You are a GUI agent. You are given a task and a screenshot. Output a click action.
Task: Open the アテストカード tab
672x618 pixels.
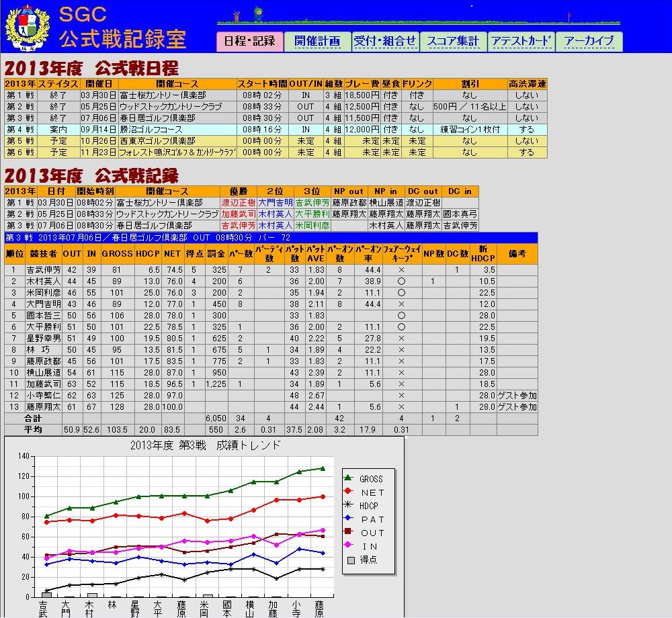(521, 41)
